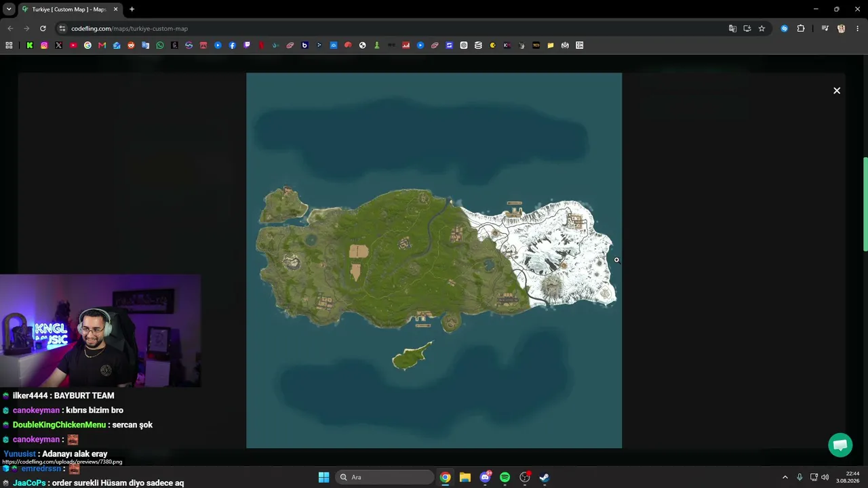Open Steam from the taskbar
Image resolution: width=868 pixels, height=488 pixels.
544,477
